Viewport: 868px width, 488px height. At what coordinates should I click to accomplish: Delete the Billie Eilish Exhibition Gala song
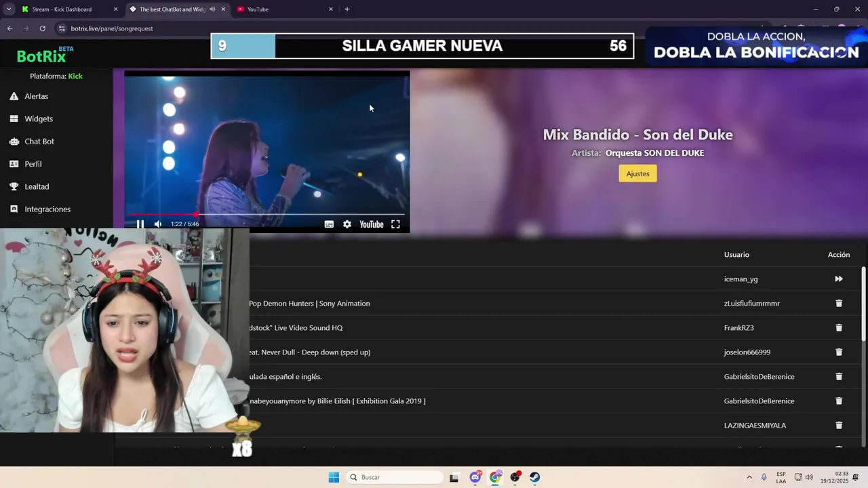[839, 401]
